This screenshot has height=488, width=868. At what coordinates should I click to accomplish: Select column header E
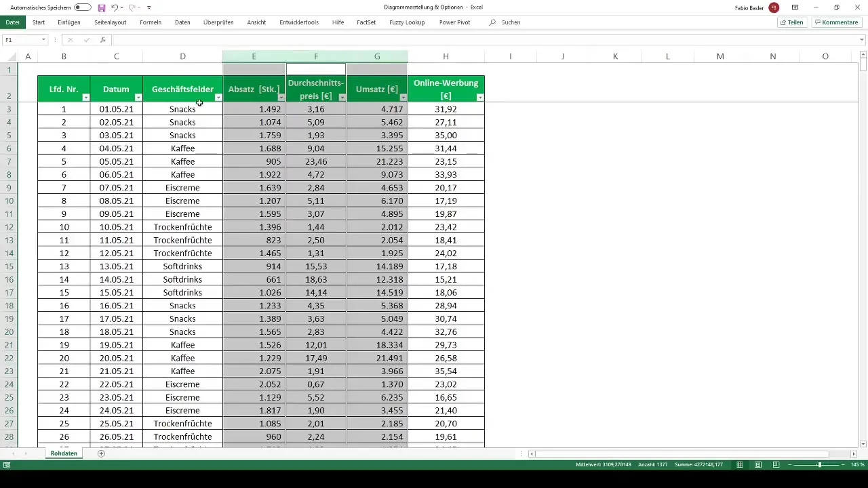254,56
